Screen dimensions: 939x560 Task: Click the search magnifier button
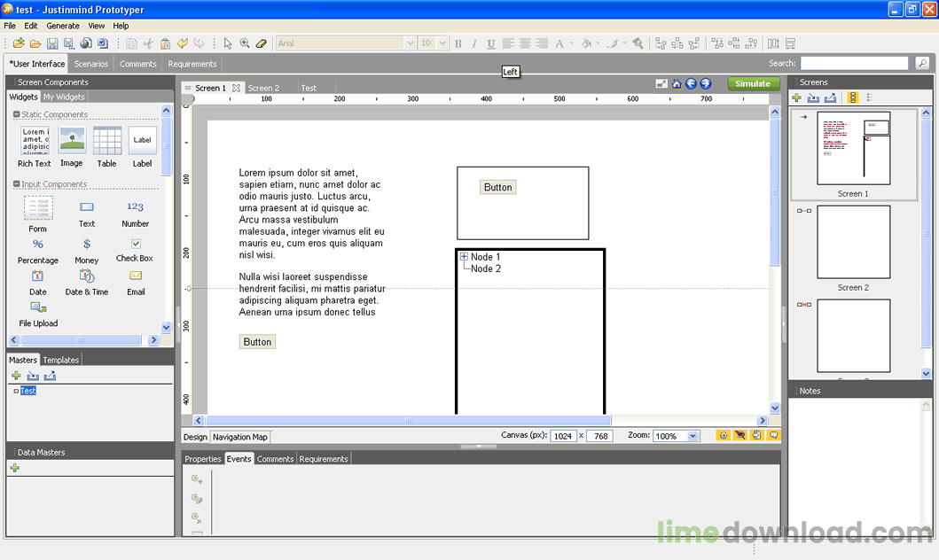click(922, 63)
